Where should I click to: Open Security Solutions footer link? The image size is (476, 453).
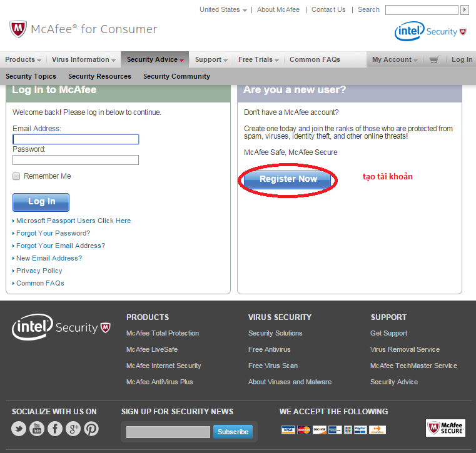tap(275, 333)
